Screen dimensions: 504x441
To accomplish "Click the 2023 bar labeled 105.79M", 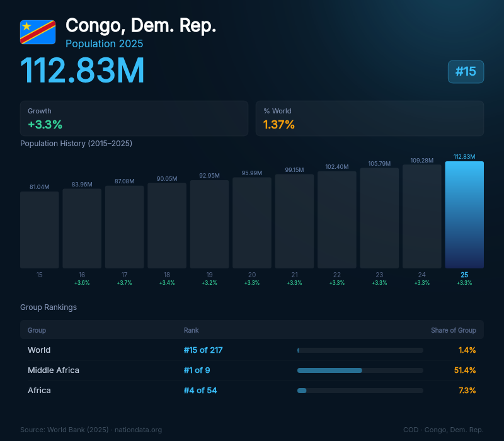I will tap(379, 218).
